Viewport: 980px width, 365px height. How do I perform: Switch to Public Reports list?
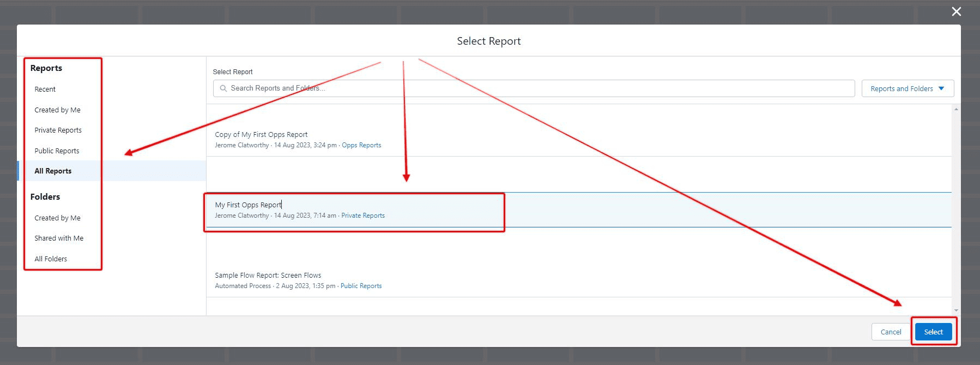[x=57, y=151]
